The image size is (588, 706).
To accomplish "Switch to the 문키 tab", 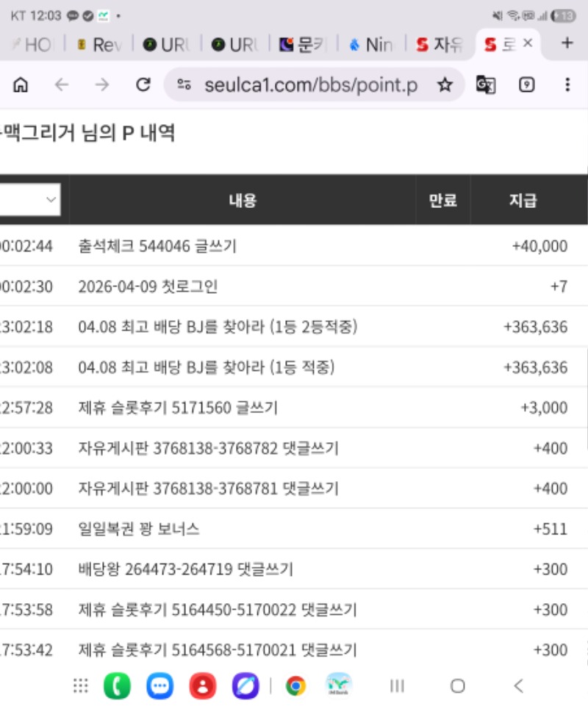I will pos(303,45).
